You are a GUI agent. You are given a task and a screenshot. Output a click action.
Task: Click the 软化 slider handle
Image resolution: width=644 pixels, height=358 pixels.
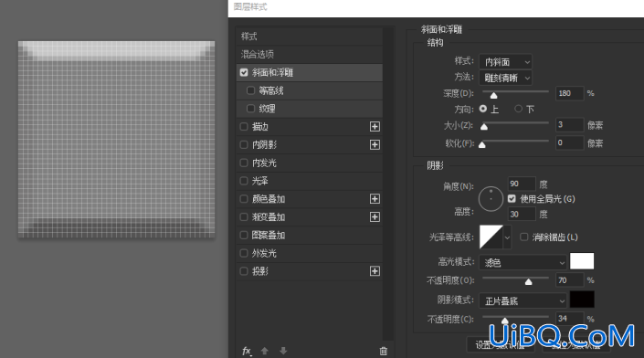[x=482, y=145]
